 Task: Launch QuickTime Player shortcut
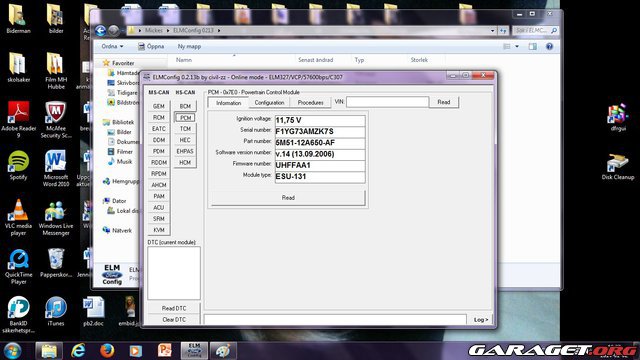pos(18,266)
